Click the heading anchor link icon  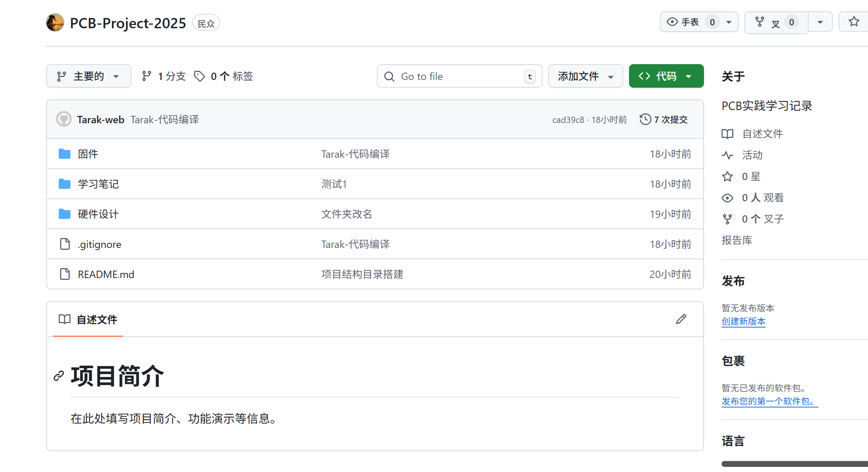click(x=59, y=376)
